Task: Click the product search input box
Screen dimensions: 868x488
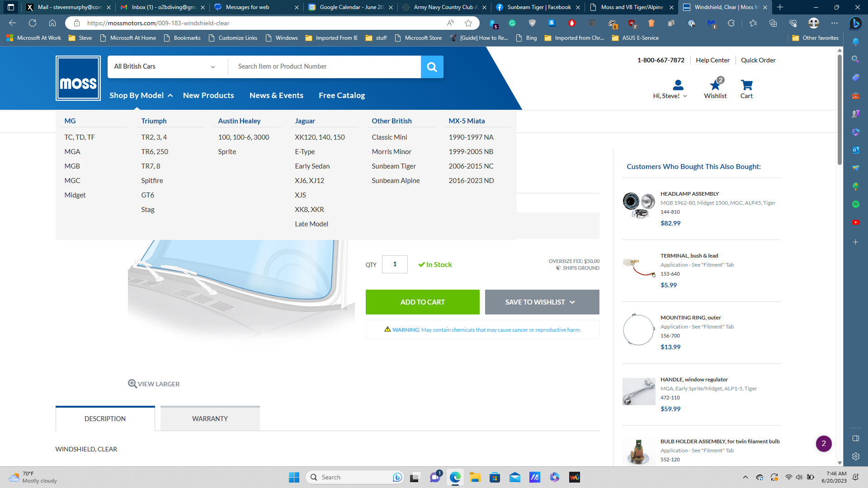Action: 325,67
